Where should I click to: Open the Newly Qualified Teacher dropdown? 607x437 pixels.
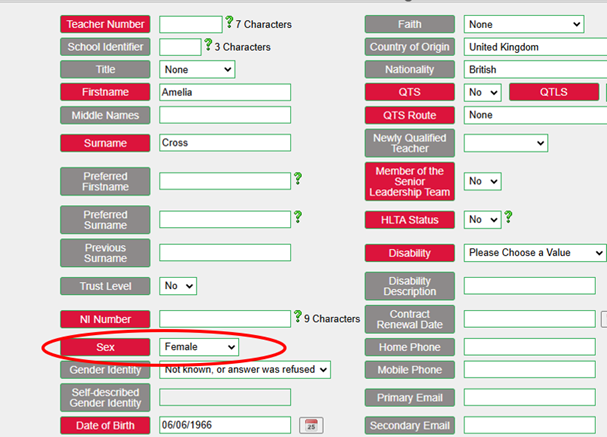point(505,143)
